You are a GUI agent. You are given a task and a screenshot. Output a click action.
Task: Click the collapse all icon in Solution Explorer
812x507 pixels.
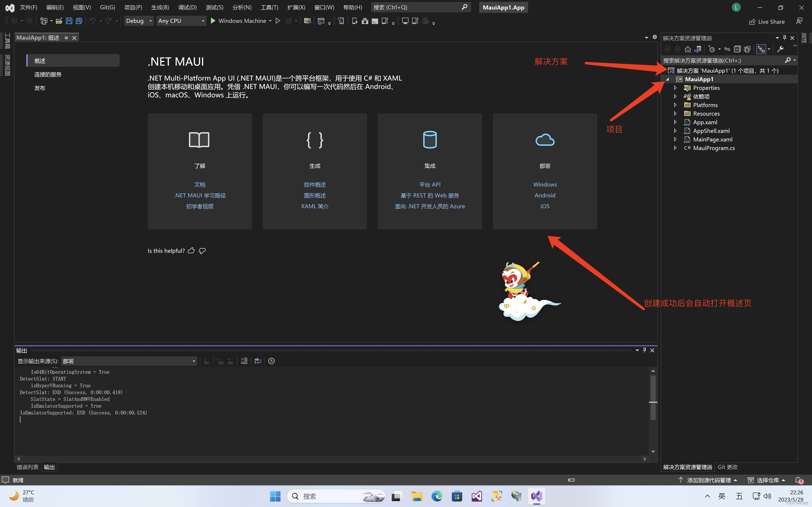[737, 49]
